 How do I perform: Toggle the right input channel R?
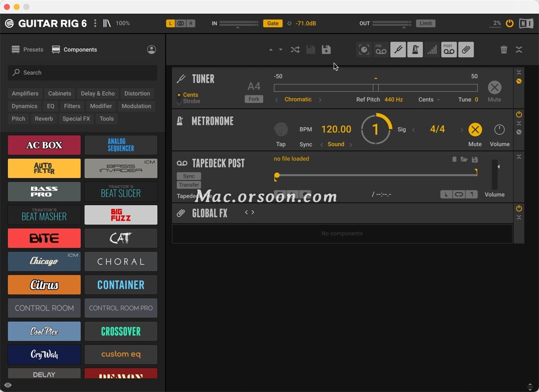pyautogui.click(x=191, y=23)
